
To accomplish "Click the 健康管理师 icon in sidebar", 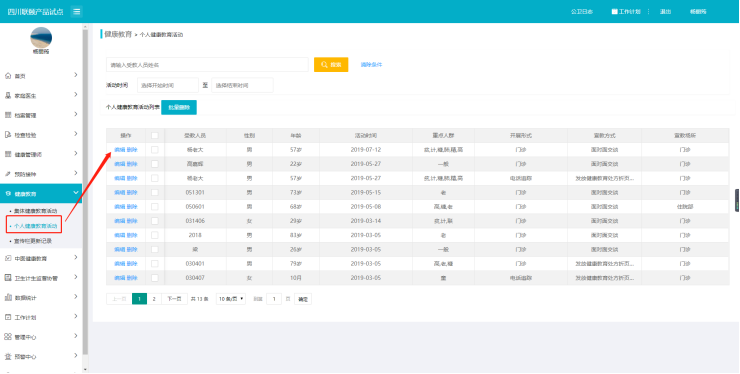I will [8, 154].
